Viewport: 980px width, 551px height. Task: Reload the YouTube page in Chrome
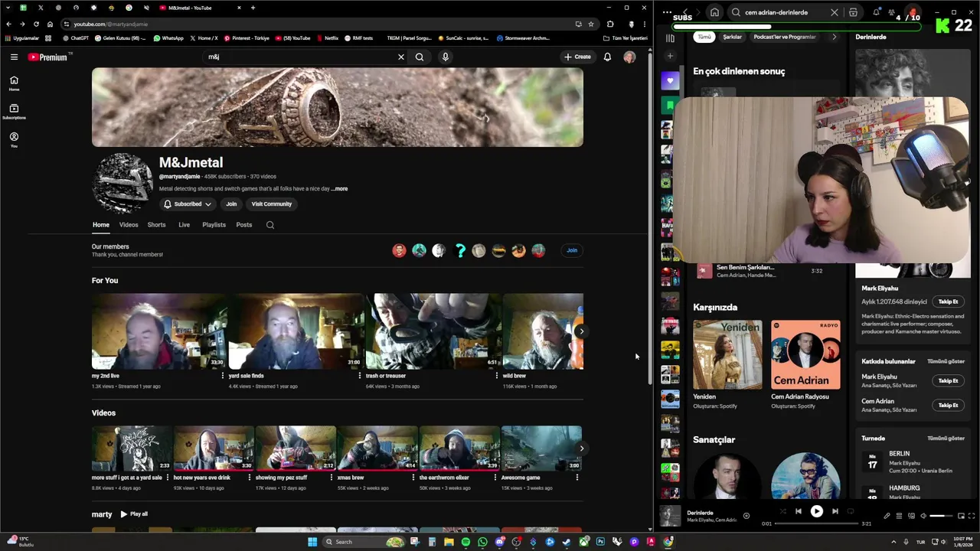pyautogui.click(x=36, y=24)
